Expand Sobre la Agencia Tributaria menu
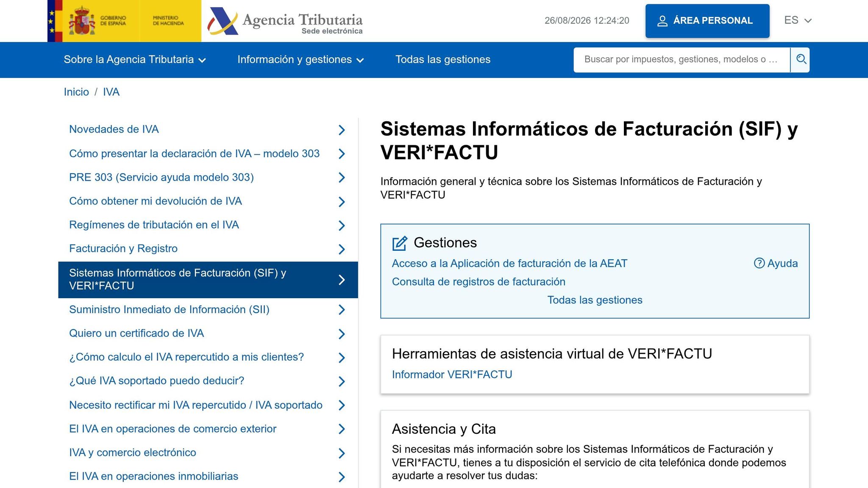This screenshot has height=488, width=868. pos(135,60)
